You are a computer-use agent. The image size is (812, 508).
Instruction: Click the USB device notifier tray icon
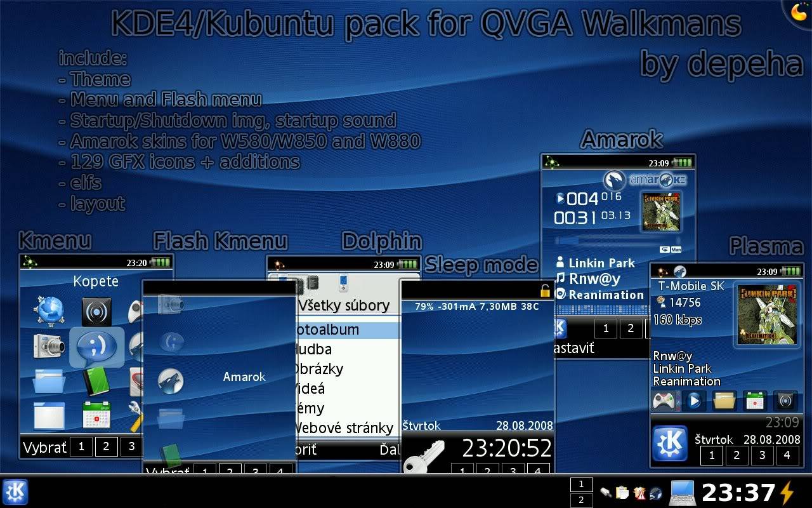pos(606,493)
